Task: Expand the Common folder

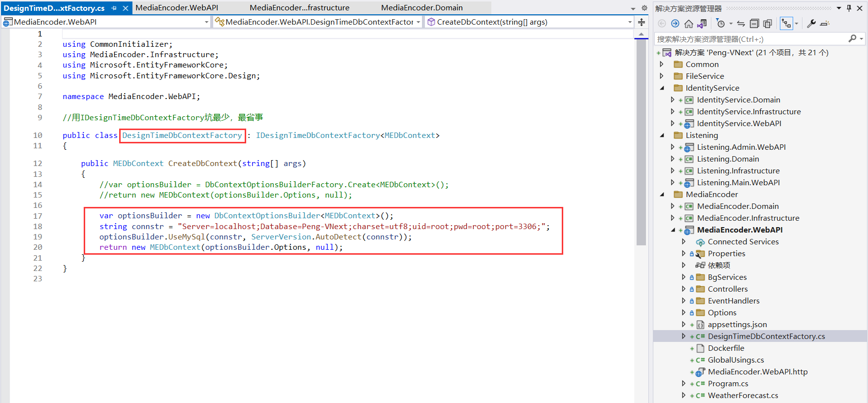Action: pos(661,64)
